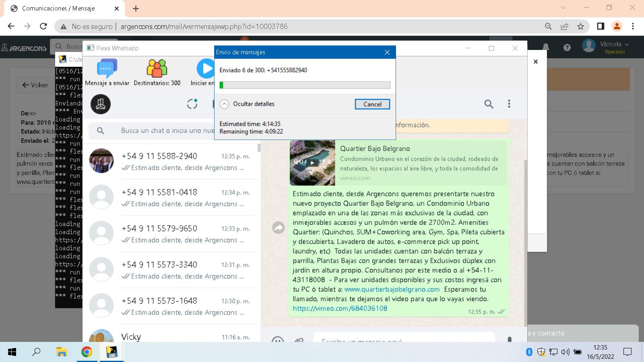The width and height of the screenshot is (644, 362).
Task: Click the forward arrow beside the message
Action: 279,228
